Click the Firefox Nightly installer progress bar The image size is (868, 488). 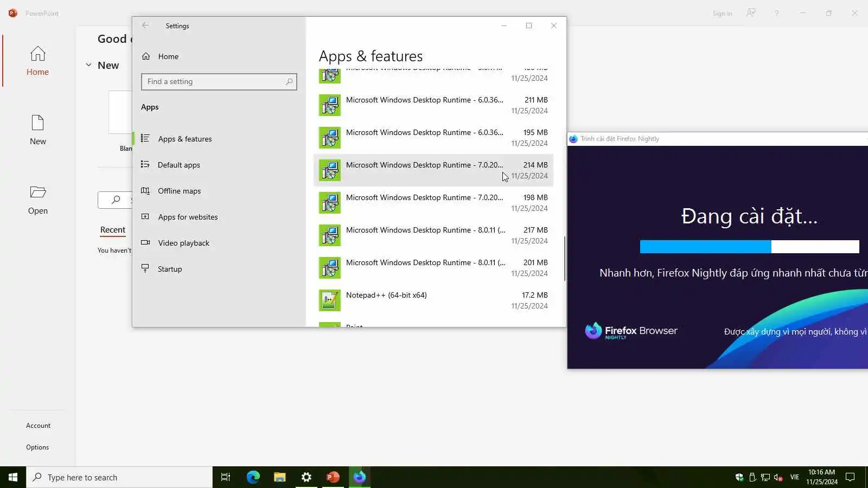pos(750,247)
